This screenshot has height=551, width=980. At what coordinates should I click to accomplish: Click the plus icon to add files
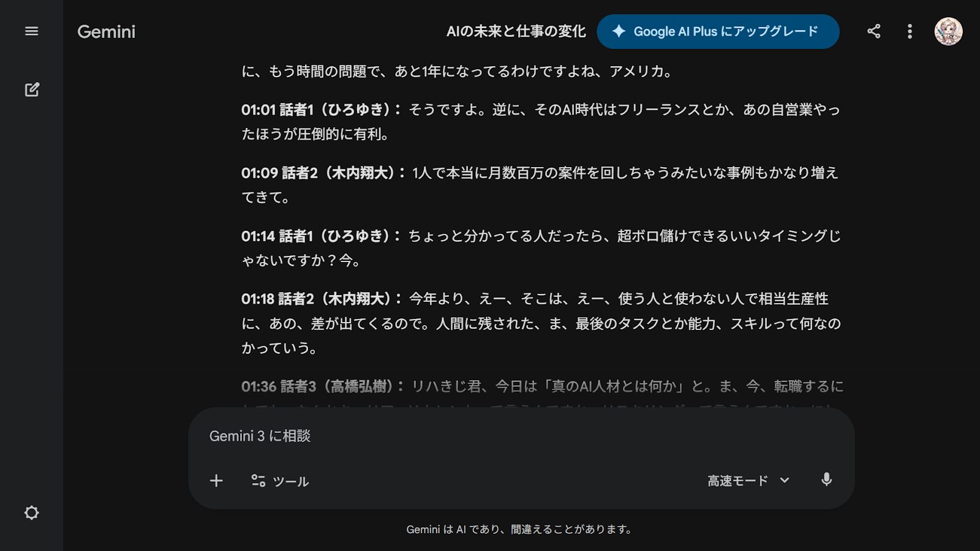point(216,481)
